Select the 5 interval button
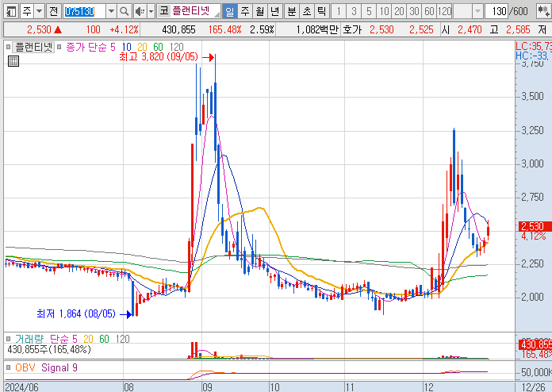 [369, 12]
